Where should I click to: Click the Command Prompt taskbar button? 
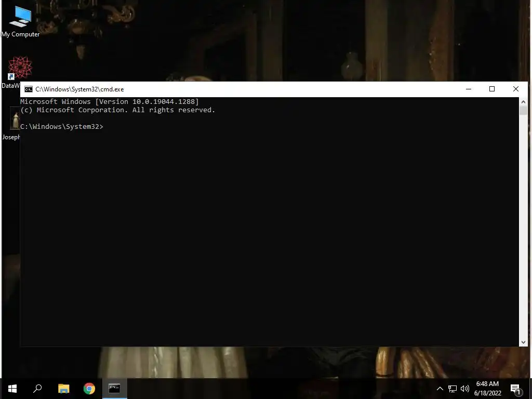pyautogui.click(x=115, y=389)
